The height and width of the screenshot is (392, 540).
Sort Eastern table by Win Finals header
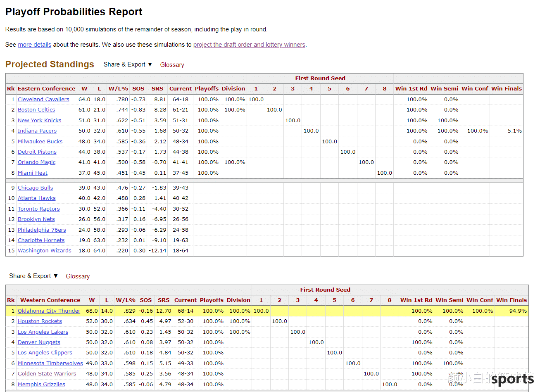tap(507, 89)
